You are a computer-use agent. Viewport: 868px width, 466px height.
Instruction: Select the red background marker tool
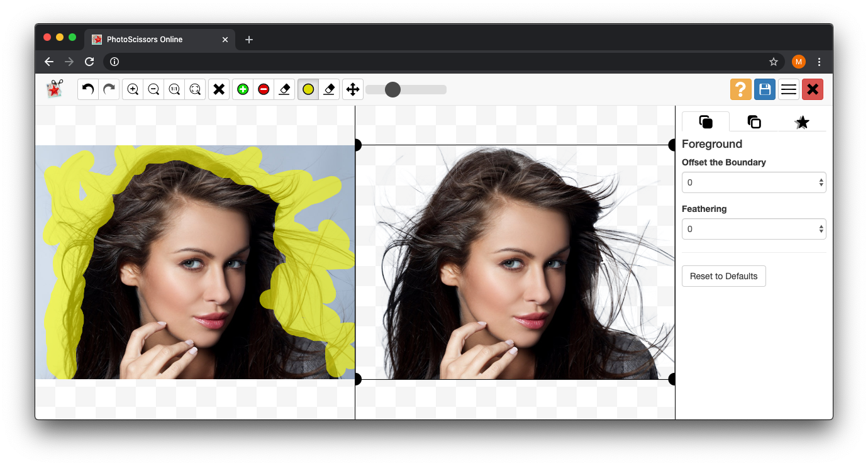[263, 89]
